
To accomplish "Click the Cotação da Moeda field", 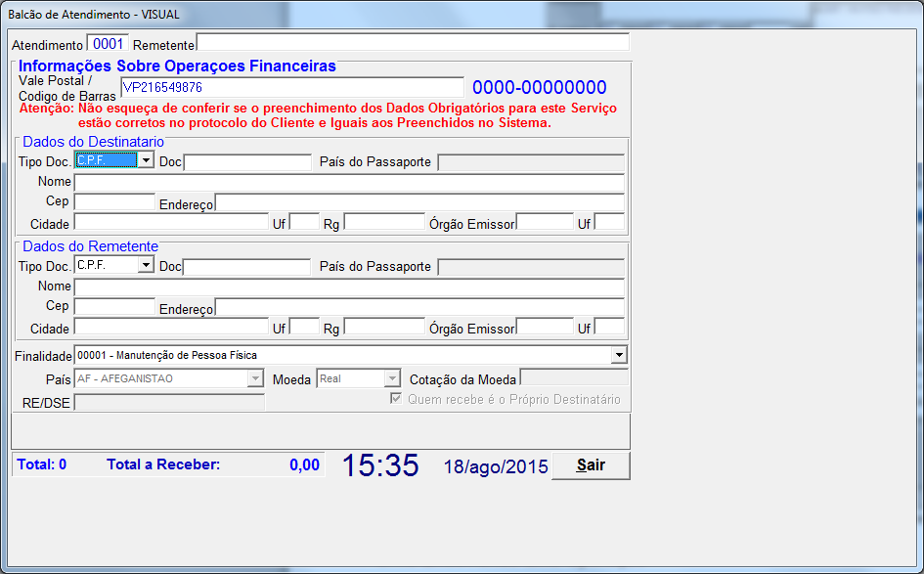I will (575, 377).
